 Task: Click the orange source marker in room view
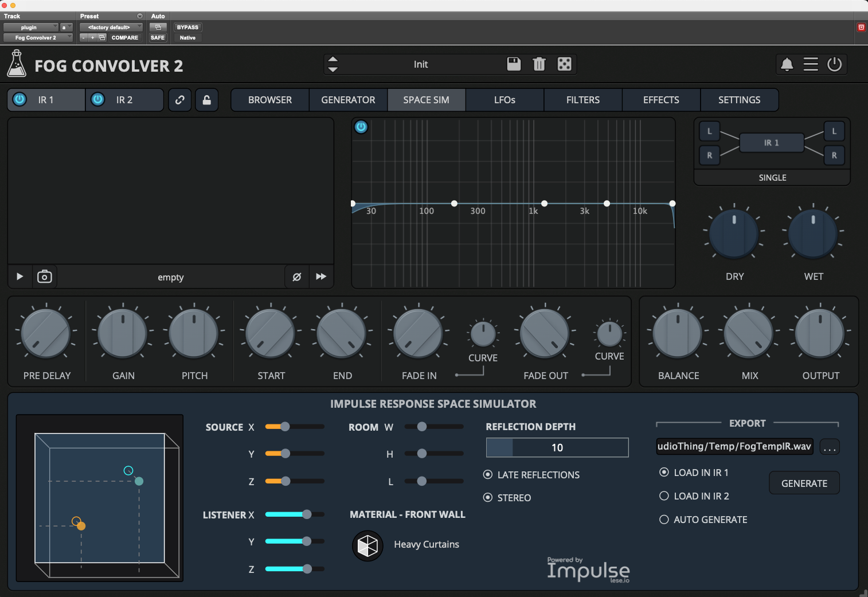pyautogui.click(x=81, y=526)
